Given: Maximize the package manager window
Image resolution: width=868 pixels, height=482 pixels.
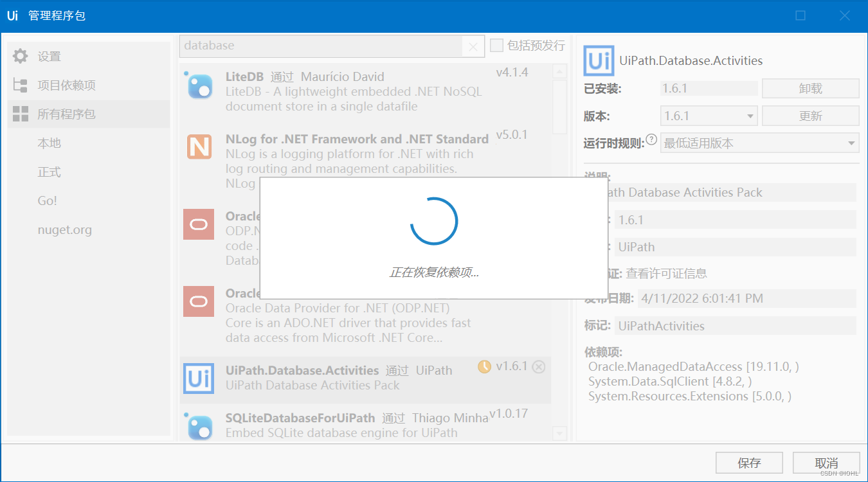Looking at the screenshot, I should pos(800,15).
